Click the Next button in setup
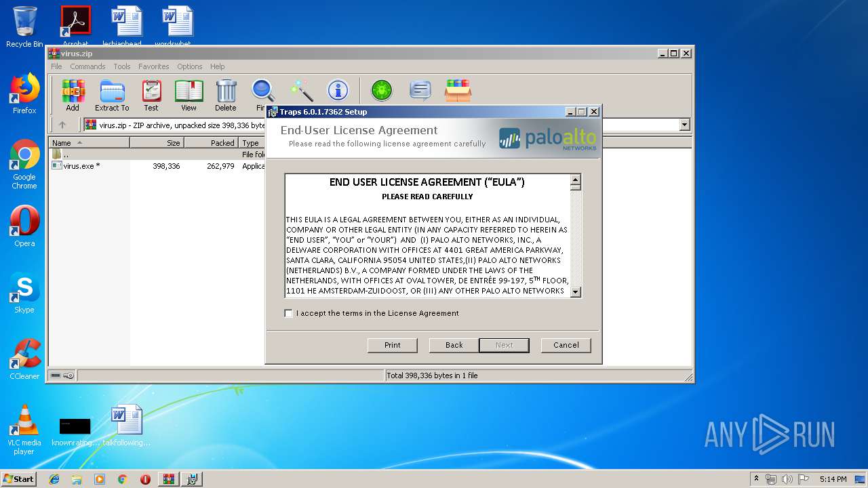868x488 pixels. pos(504,345)
